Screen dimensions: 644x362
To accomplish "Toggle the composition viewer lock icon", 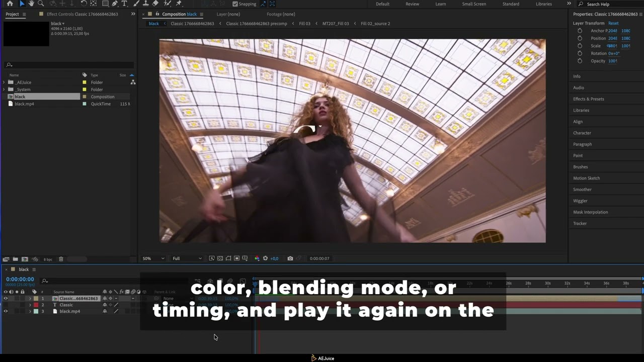I will (157, 14).
